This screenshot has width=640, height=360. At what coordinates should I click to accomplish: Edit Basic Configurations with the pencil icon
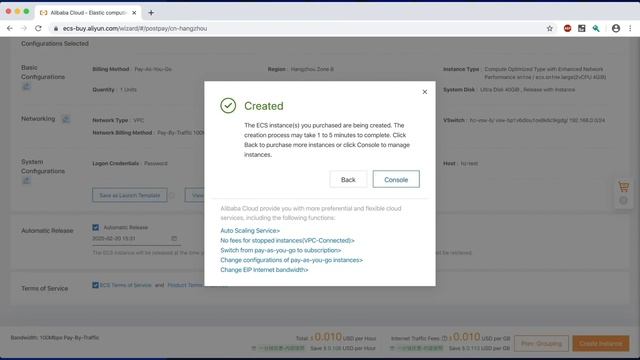coord(27,87)
